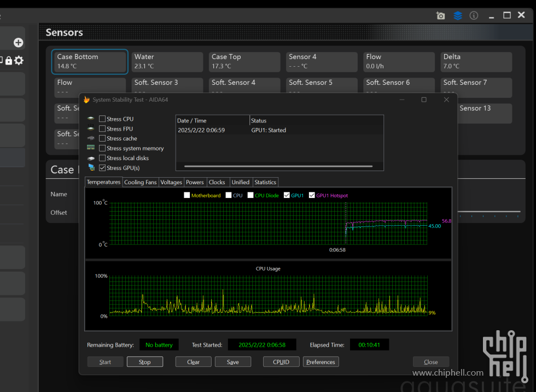Enable the Stress cache checkbox
This screenshot has height=392, width=536.
(102, 138)
